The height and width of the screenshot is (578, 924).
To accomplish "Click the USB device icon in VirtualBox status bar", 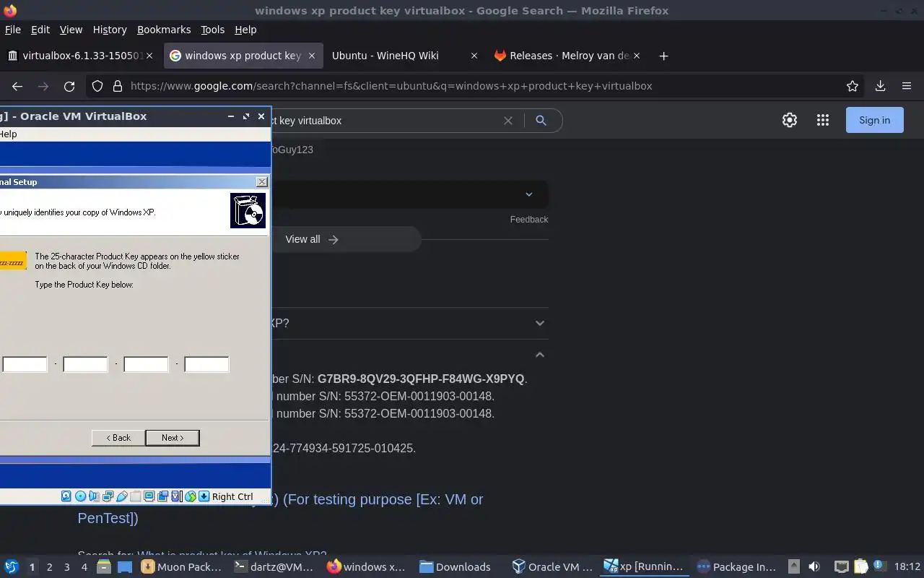I will pyautogui.click(x=121, y=496).
